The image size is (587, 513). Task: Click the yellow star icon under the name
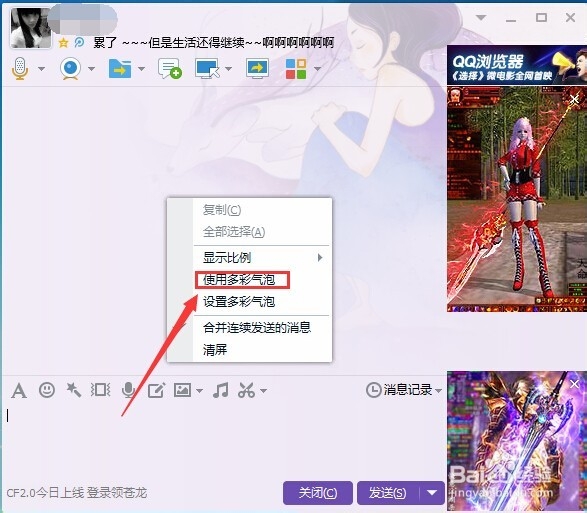tap(64, 43)
